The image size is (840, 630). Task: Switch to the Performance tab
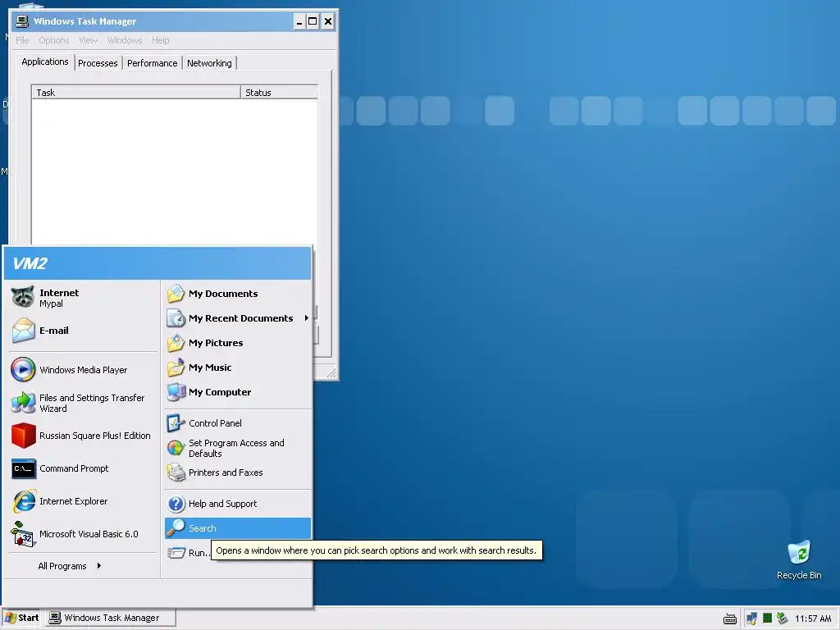click(x=152, y=63)
